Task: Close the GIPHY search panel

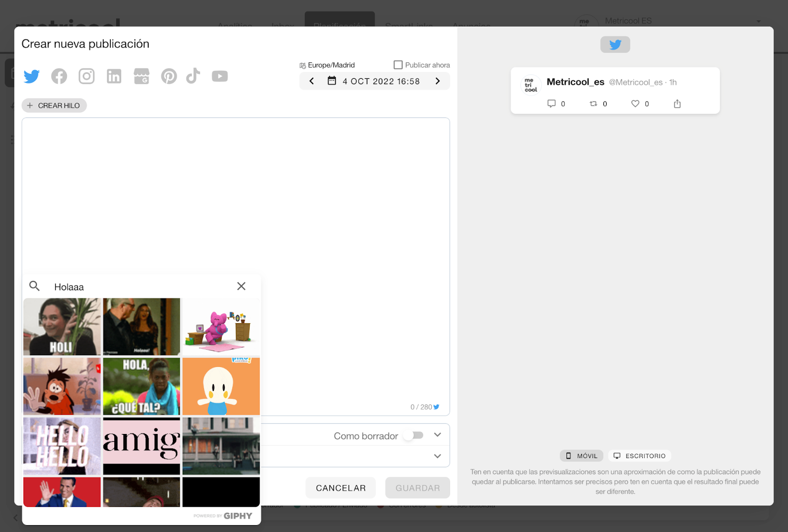Action: (241, 286)
